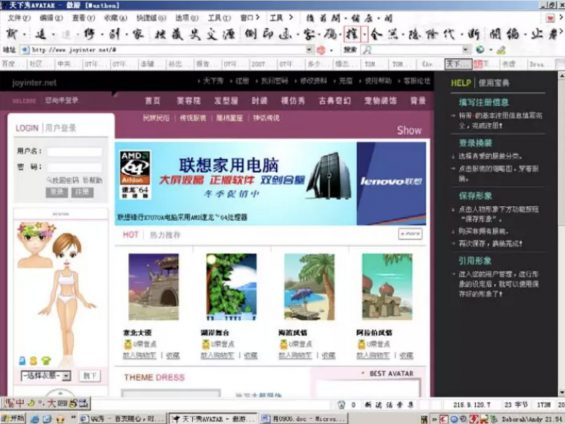Open the 宠物装饰 category tab

381,101
